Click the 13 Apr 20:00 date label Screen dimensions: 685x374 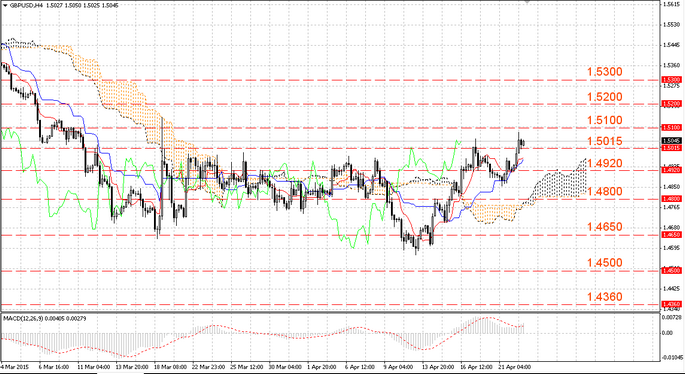click(x=439, y=367)
